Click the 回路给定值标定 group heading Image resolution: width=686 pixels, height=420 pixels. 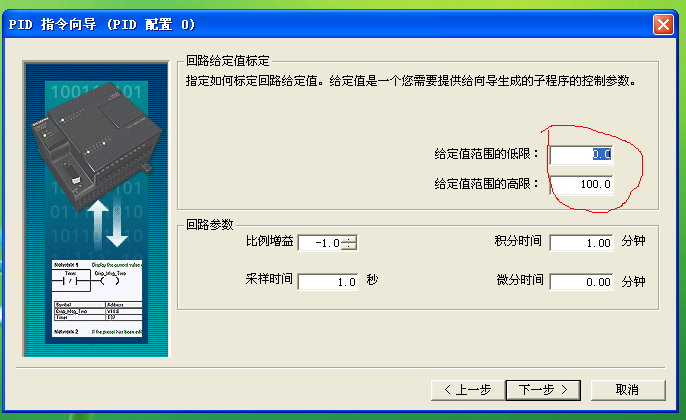(x=228, y=61)
